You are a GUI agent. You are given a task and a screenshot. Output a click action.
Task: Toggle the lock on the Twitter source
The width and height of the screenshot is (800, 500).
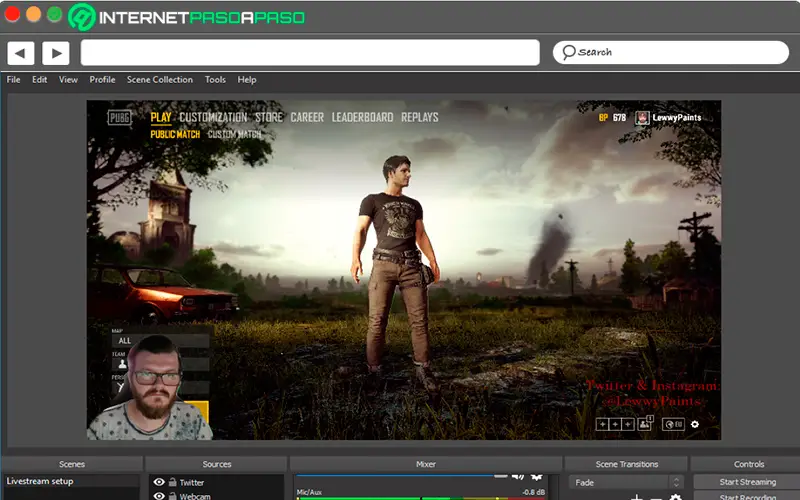click(x=173, y=482)
